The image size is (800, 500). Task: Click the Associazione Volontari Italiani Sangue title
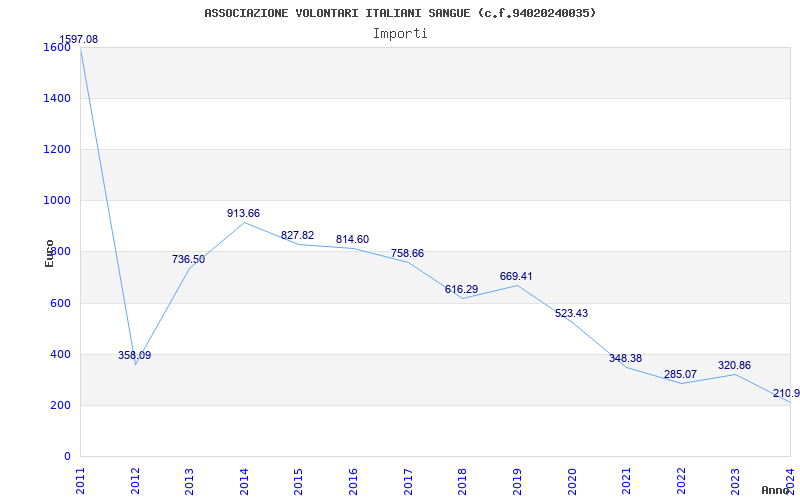[x=400, y=13]
